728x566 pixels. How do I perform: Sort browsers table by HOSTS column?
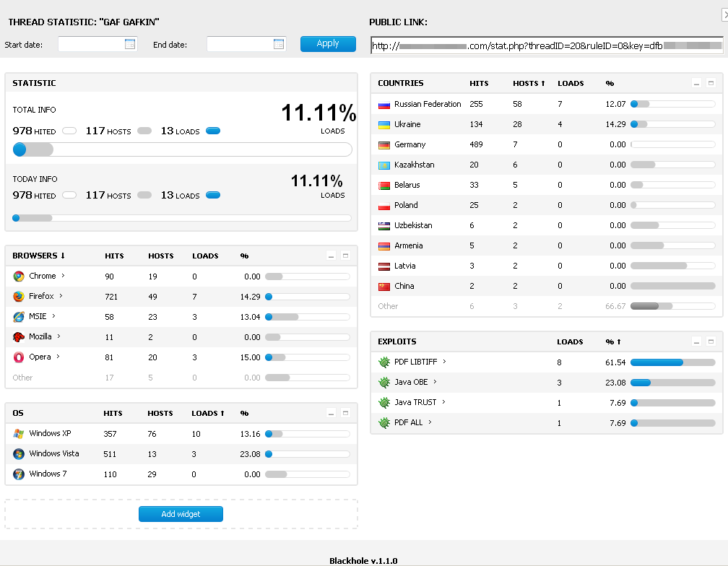point(160,256)
